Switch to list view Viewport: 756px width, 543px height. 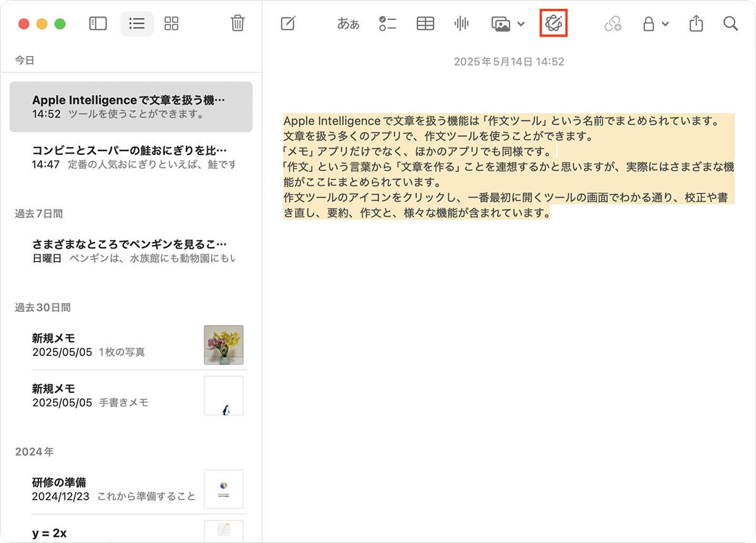137,24
